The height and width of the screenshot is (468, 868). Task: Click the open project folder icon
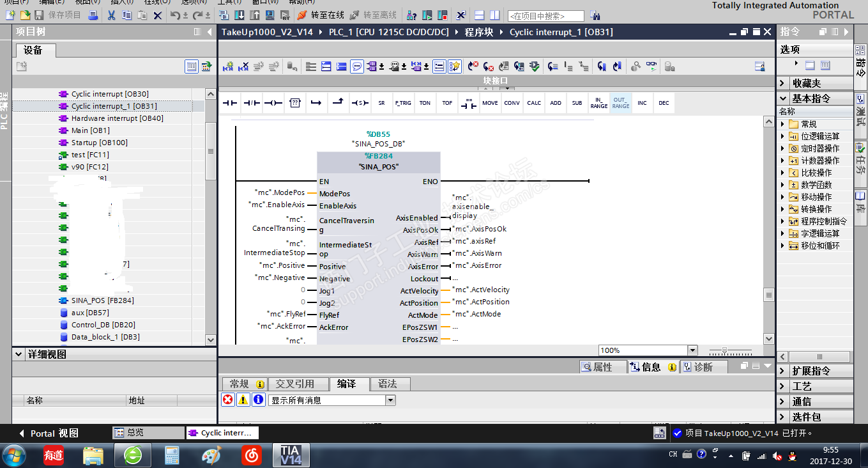pos(26,15)
